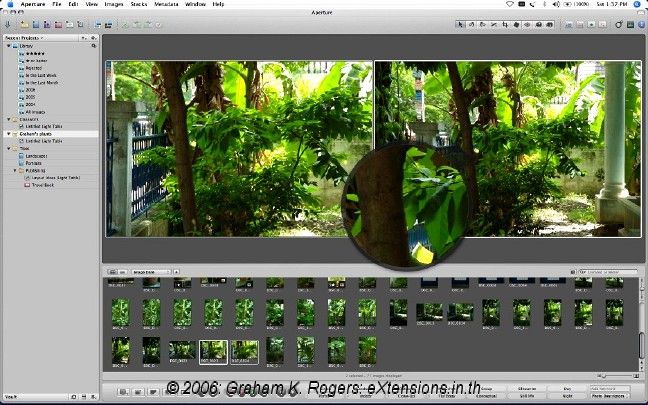Switch browser to grid view
Image resolution: width=648 pixels, height=405 pixels.
click(112, 272)
